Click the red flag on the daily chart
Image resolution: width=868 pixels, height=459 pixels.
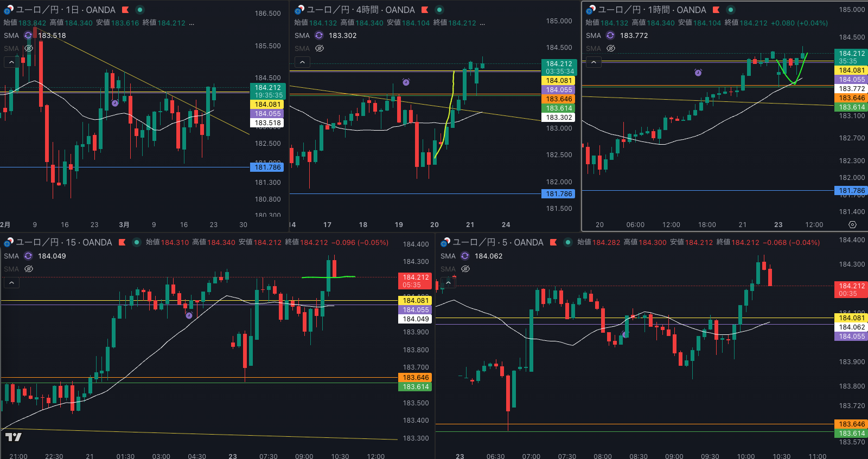point(125,10)
